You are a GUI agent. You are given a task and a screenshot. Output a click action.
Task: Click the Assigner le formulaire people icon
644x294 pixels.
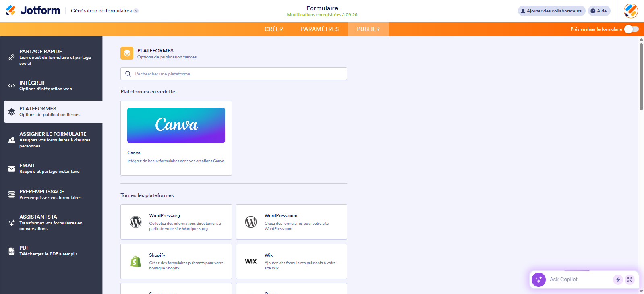(12, 140)
